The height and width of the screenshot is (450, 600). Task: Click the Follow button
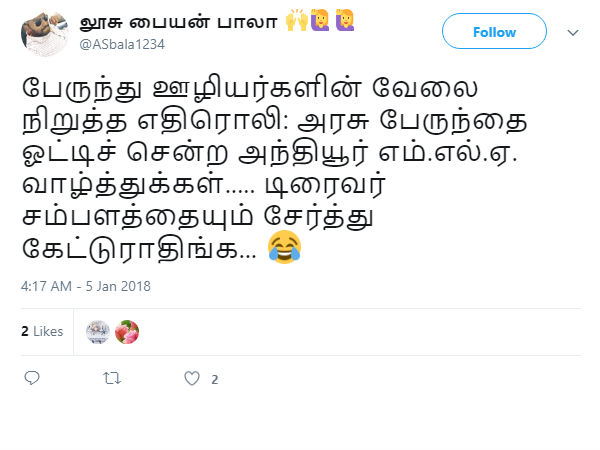click(494, 31)
